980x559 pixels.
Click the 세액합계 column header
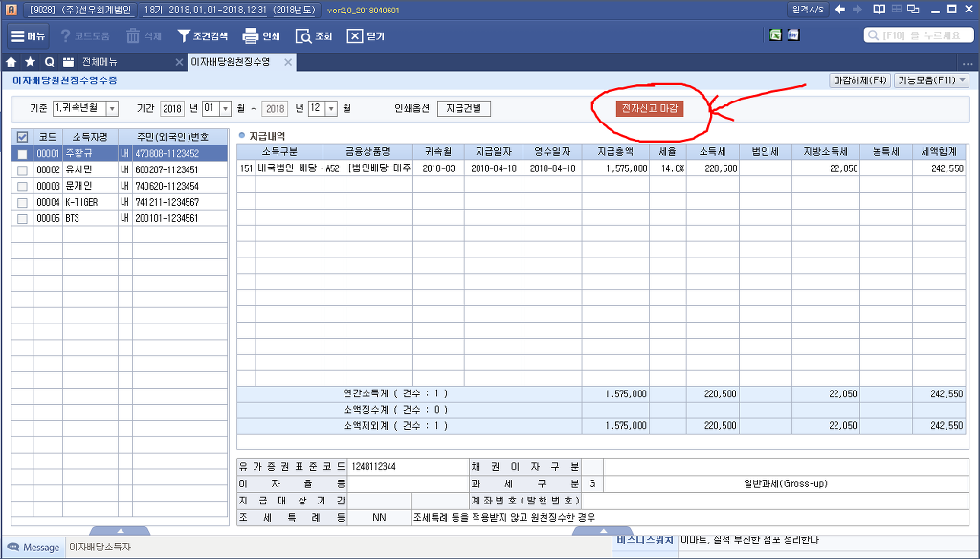[x=939, y=151]
